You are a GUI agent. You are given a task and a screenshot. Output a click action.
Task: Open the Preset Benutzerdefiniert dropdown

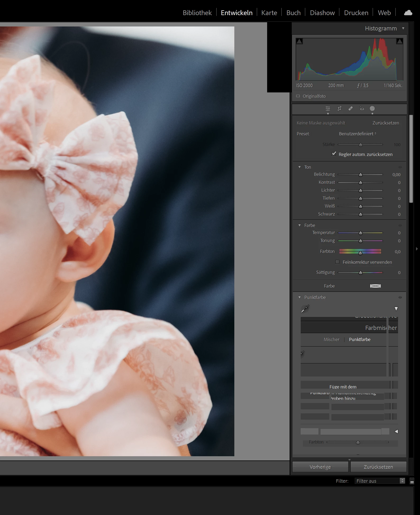click(x=358, y=134)
